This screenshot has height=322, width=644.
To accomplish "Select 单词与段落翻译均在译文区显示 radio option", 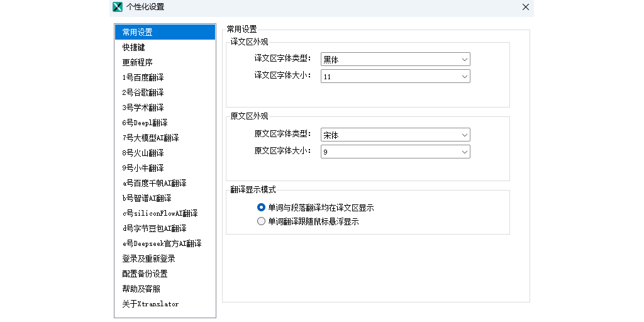I will coord(262,208).
